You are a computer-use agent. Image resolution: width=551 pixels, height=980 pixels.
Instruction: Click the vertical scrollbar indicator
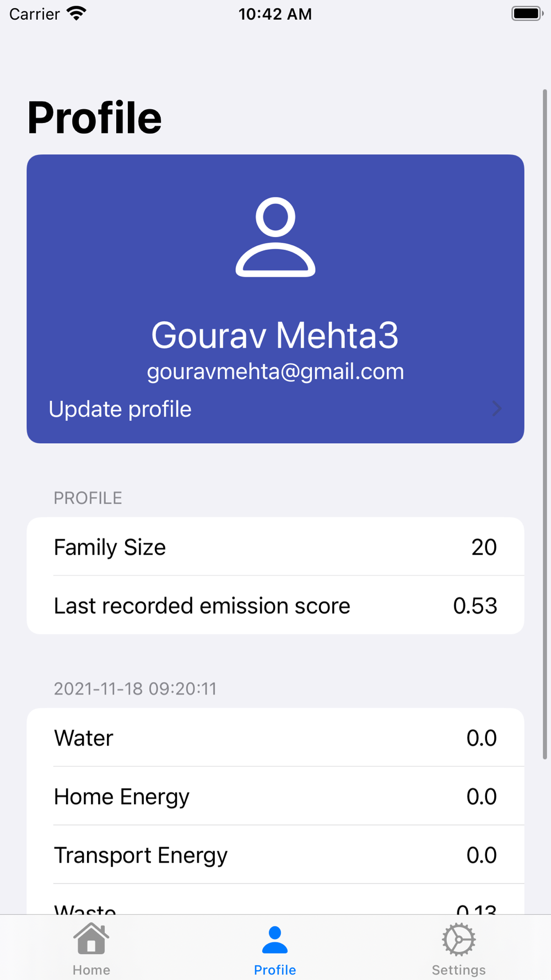coord(545,424)
